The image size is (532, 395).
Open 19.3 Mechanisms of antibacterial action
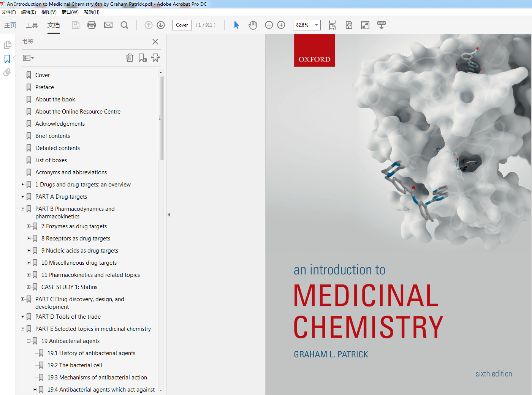coord(97,378)
